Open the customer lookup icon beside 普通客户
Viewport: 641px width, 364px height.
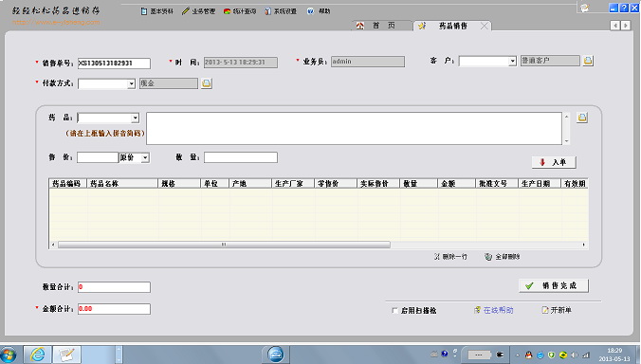click(x=588, y=61)
